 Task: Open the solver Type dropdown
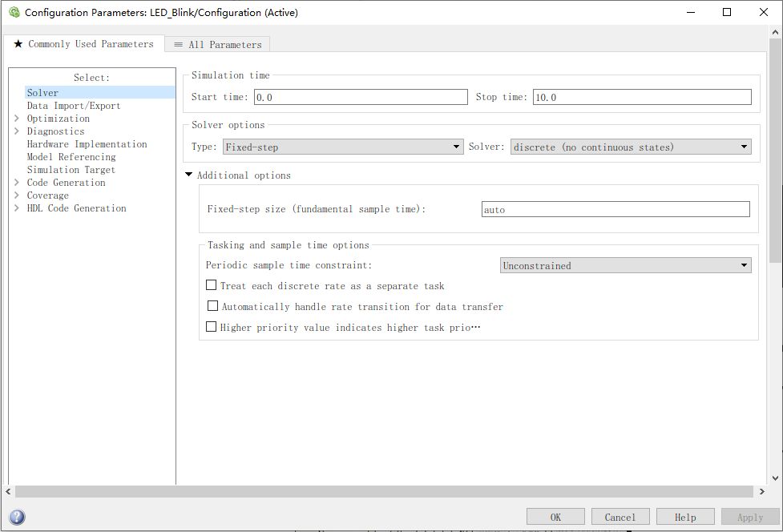click(x=343, y=147)
